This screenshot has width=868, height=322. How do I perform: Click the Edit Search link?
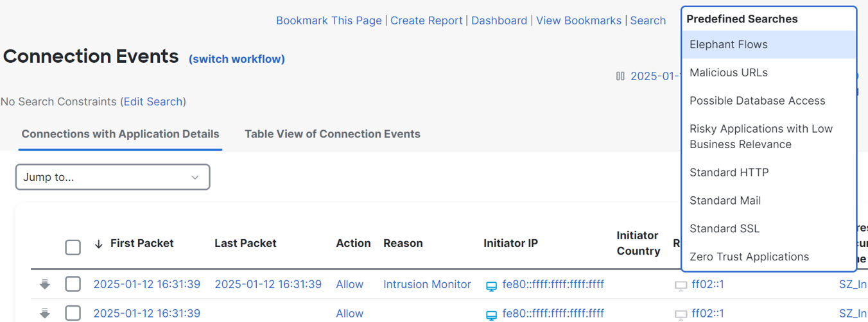(x=153, y=101)
